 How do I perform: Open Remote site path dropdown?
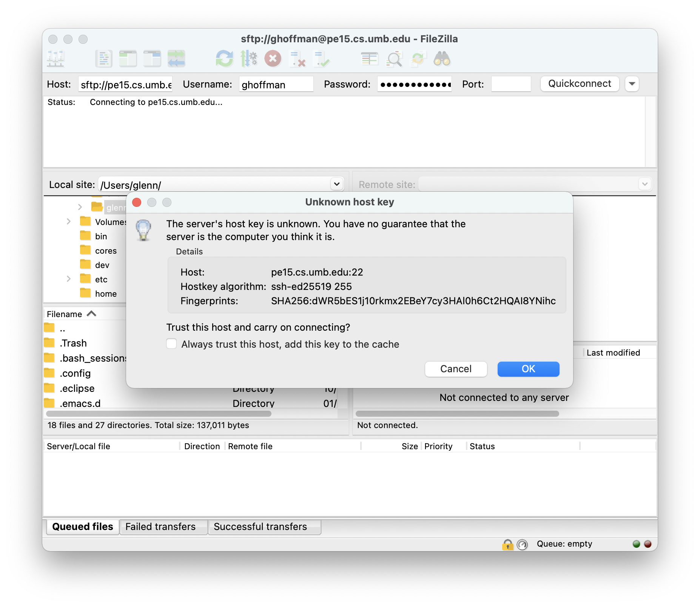[x=645, y=184]
